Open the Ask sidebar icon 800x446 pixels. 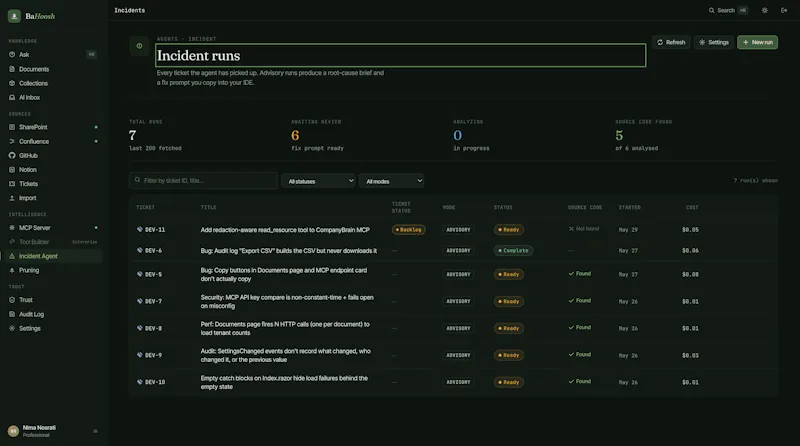click(12, 55)
